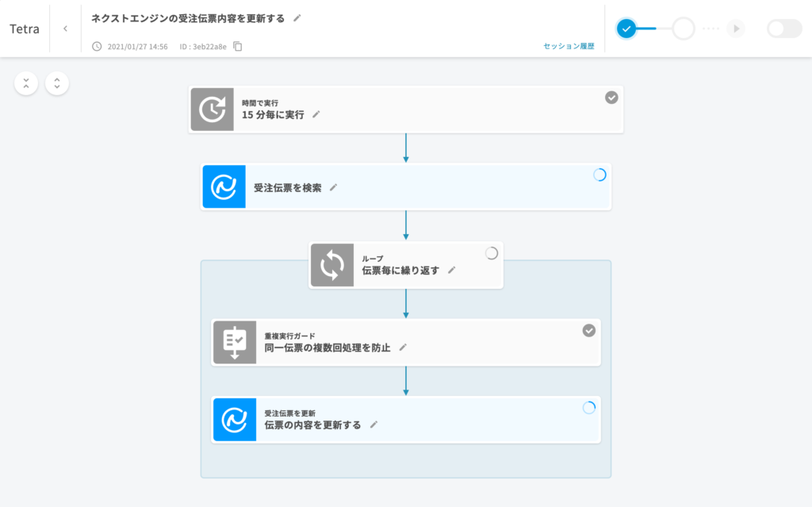812x507 pixels.
Task: Click the timestamp 2021/01/27 14:56
Action: pyautogui.click(x=137, y=47)
